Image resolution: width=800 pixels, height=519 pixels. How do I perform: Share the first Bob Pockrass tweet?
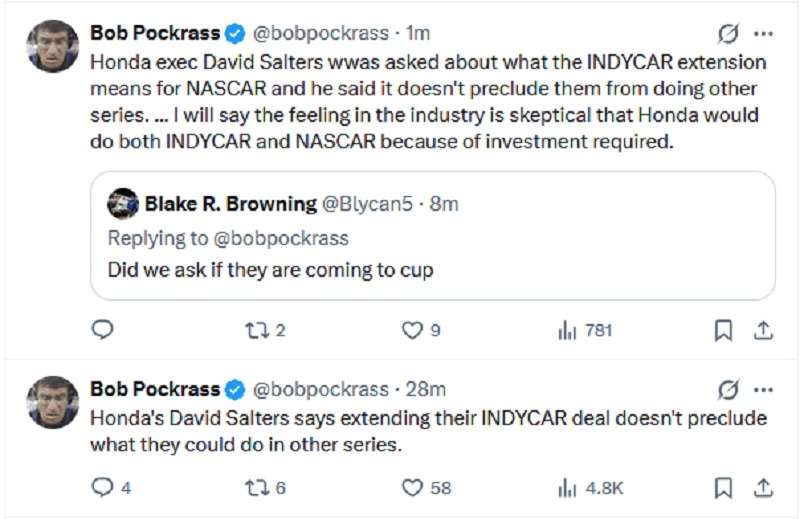pos(762,330)
